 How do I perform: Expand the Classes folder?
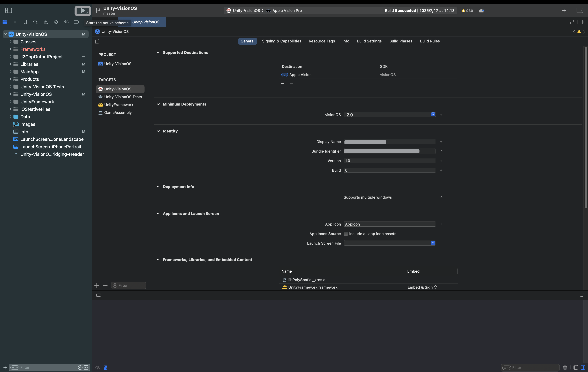pos(10,42)
